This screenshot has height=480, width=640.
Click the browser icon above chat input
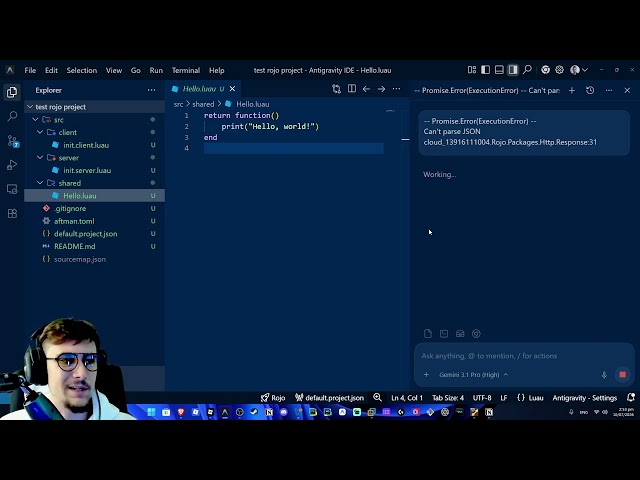476,334
